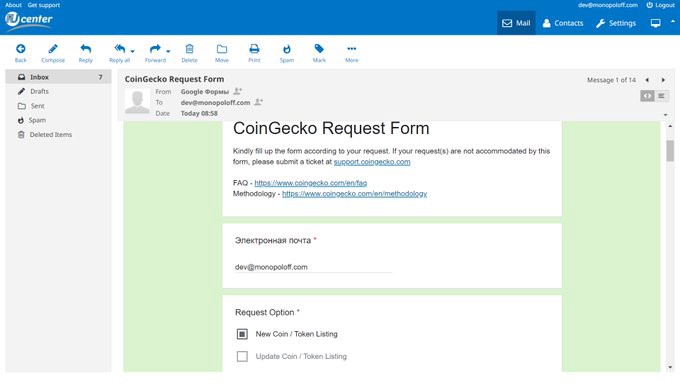The image size is (680, 383).
Task: Toggle HTML view of the message
Action: coord(647,96)
